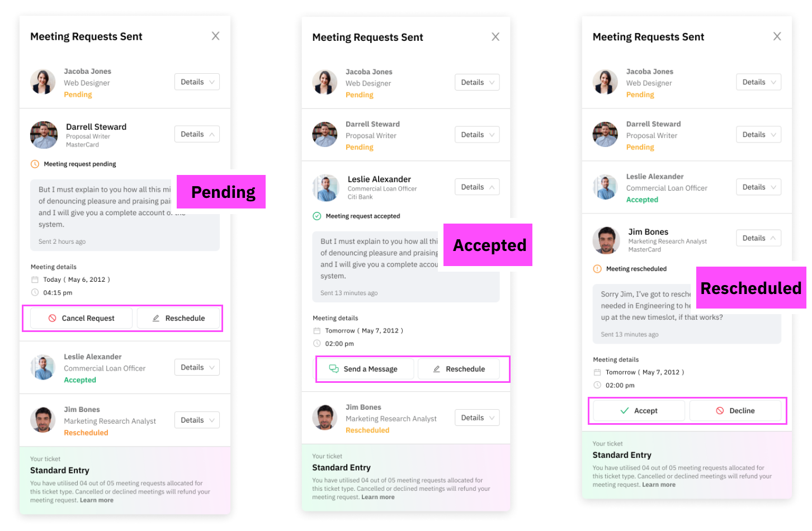Click clock icon beside 02:00 pm in middle panel
812x531 pixels.
(x=317, y=343)
